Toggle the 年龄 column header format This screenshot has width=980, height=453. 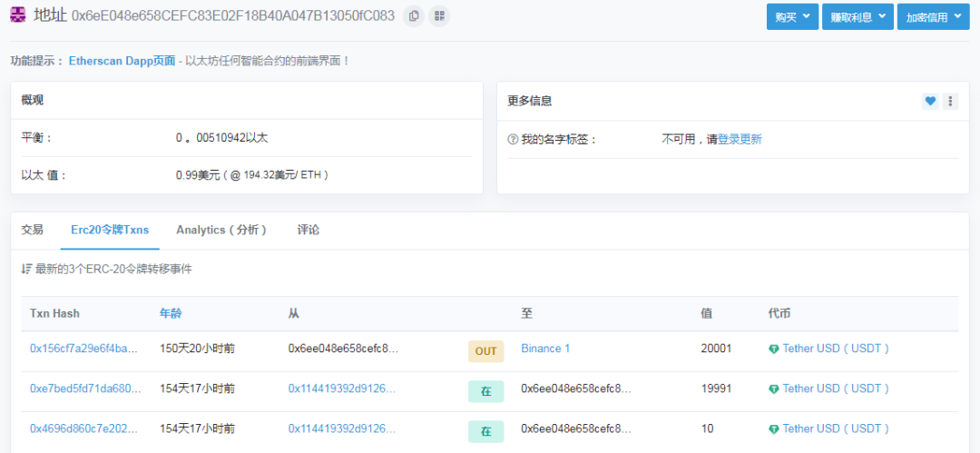point(171,313)
